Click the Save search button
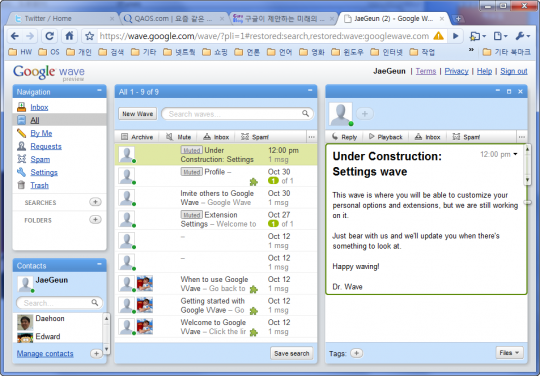 [x=292, y=353]
